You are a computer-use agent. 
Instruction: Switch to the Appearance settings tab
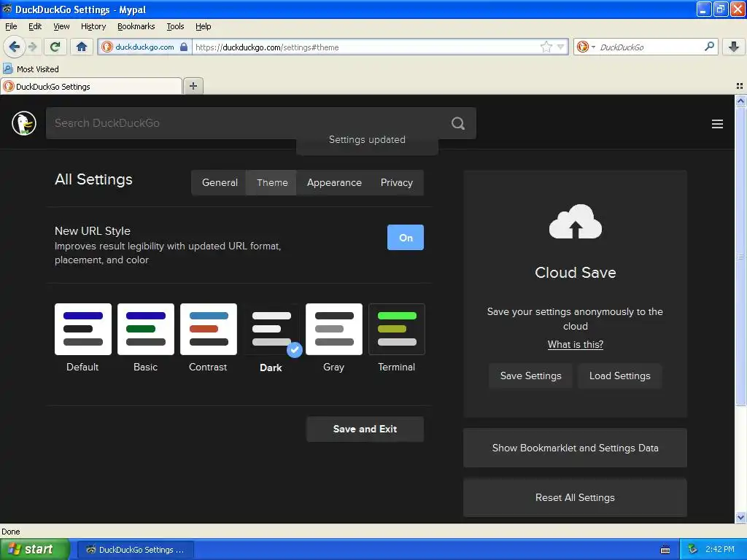[x=334, y=183]
